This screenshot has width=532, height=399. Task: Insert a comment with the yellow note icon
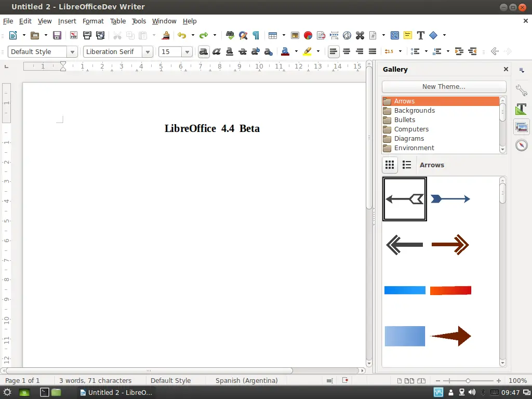[407, 35]
